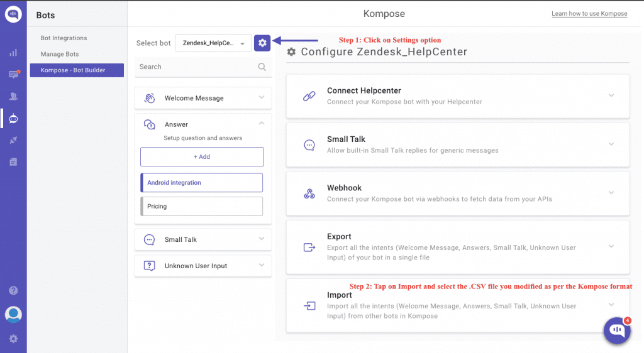Open Bot Integrations menu item
This screenshot has height=353, width=644.
click(x=64, y=38)
